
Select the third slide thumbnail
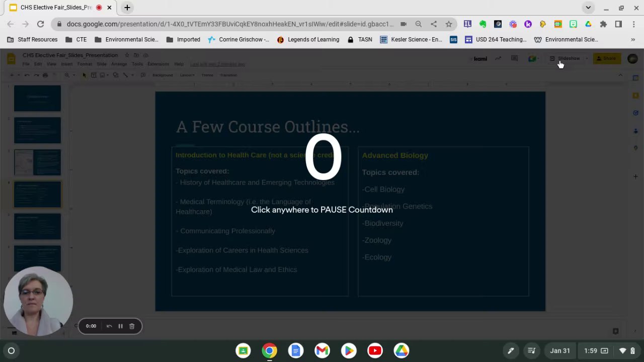[x=37, y=162]
